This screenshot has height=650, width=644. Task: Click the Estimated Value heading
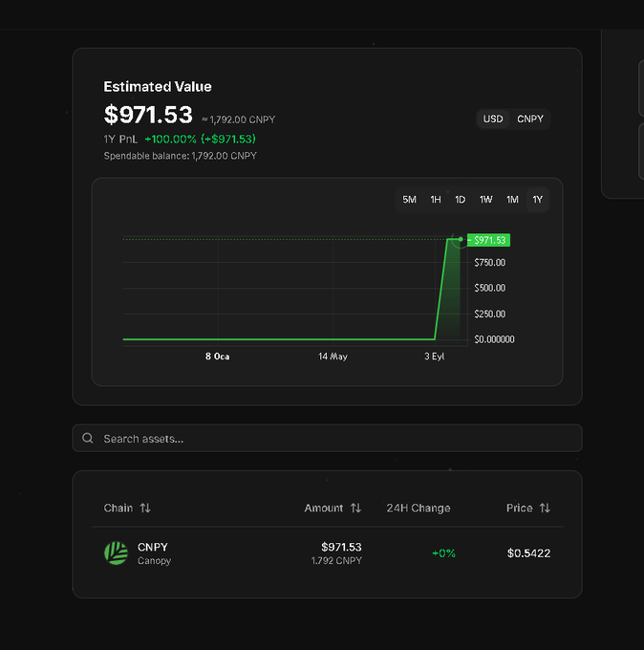pyautogui.click(x=158, y=87)
